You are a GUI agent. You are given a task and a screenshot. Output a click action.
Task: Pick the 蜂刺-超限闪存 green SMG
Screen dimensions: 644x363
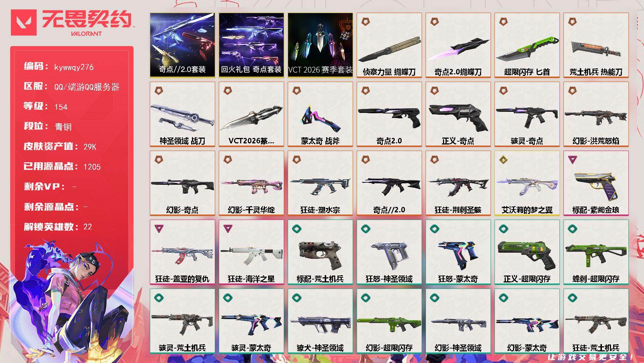pos(596,252)
